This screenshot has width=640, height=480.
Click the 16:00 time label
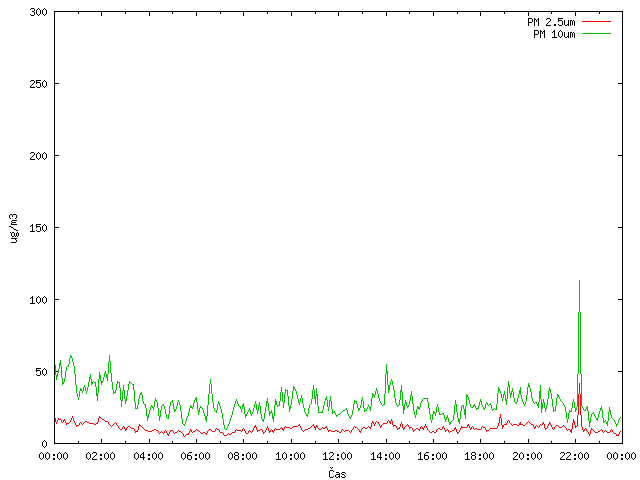(432, 456)
